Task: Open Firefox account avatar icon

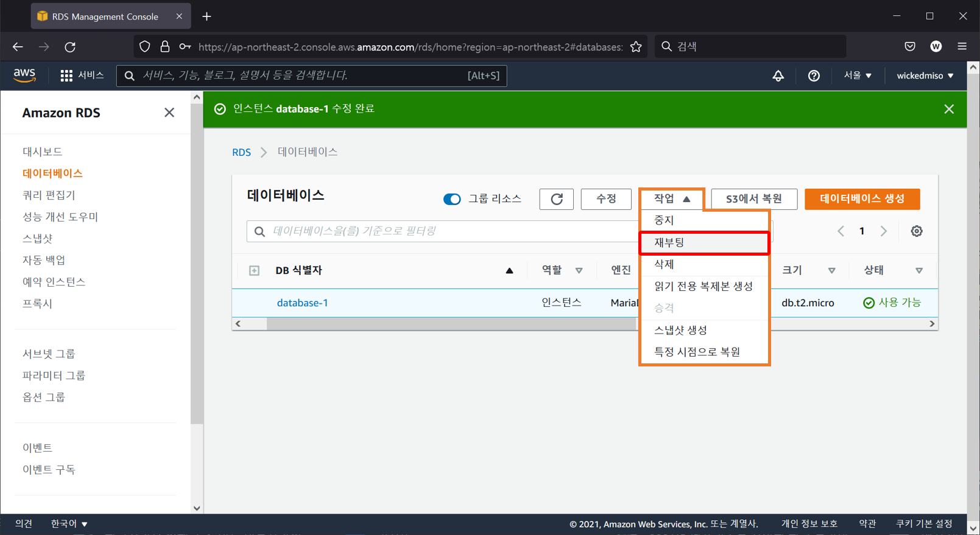Action: tap(936, 47)
